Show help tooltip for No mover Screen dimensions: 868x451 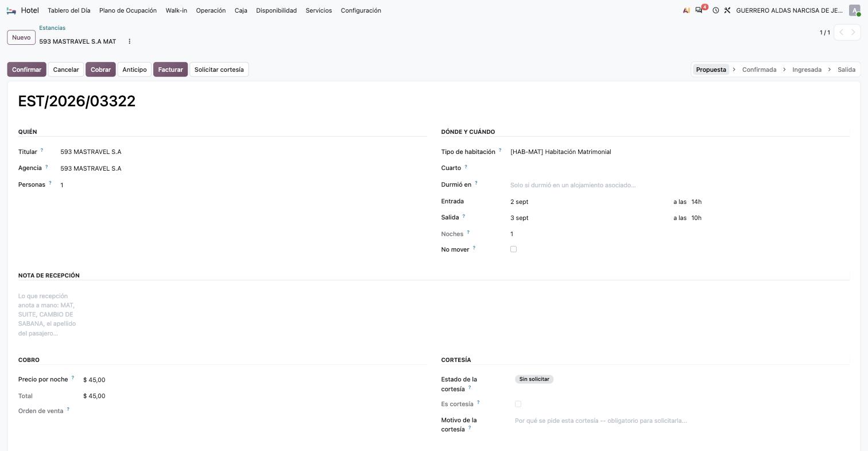point(474,248)
